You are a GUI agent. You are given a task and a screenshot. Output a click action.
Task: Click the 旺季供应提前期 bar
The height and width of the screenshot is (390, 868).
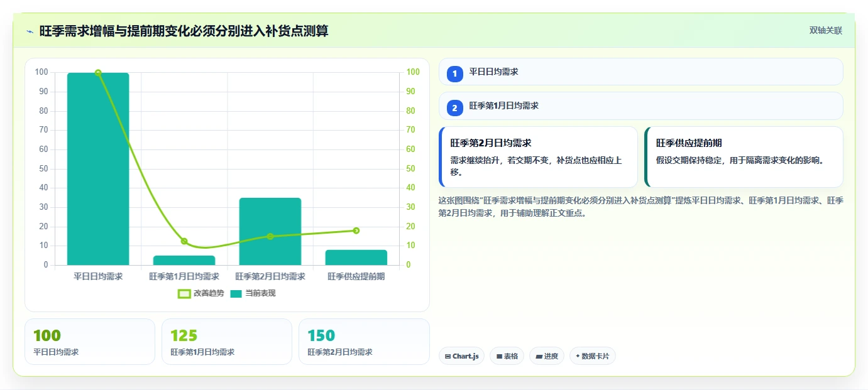(356, 257)
